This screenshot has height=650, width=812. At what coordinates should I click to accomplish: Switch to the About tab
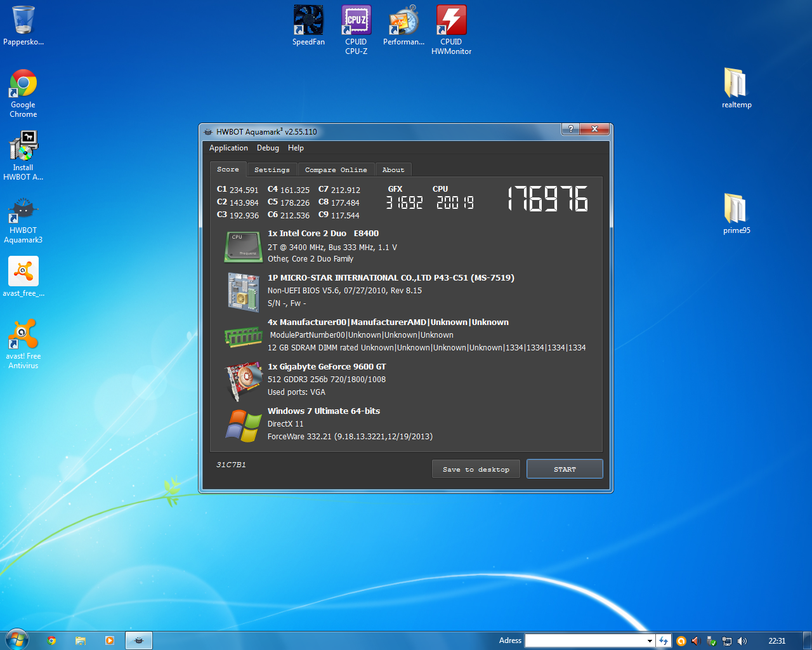coord(393,170)
